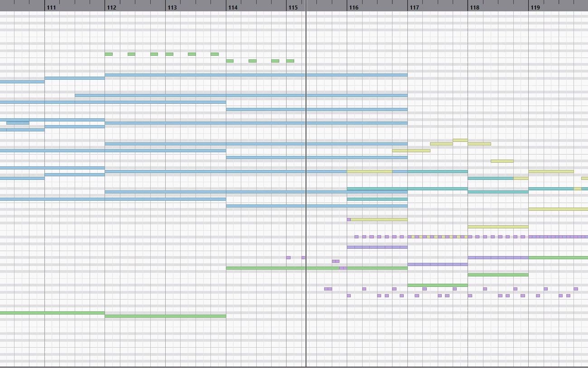Select the lowest teal note in bar 116

click(x=377, y=199)
